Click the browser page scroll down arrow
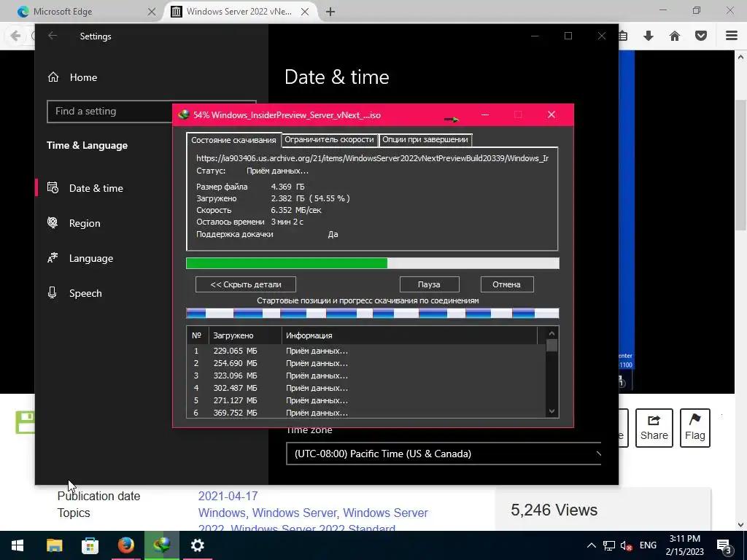Image resolution: width=747 pixels, height=560 pixels. (x=741, y=524)
